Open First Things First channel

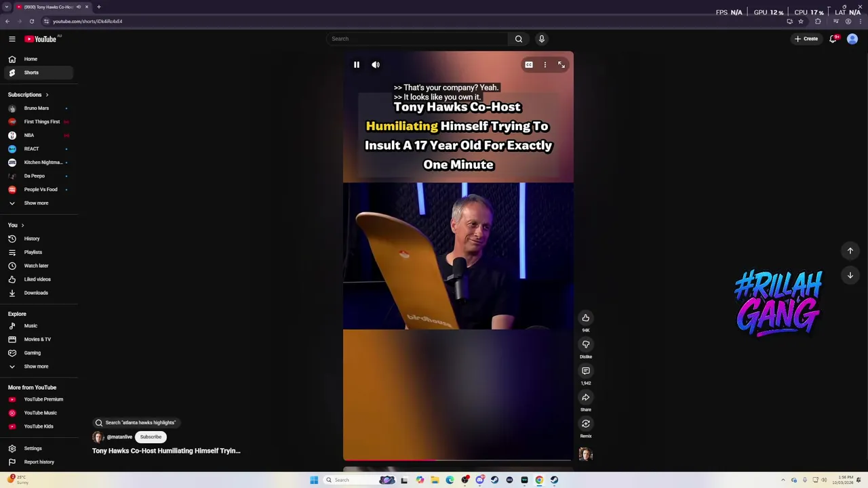(39, 122)
